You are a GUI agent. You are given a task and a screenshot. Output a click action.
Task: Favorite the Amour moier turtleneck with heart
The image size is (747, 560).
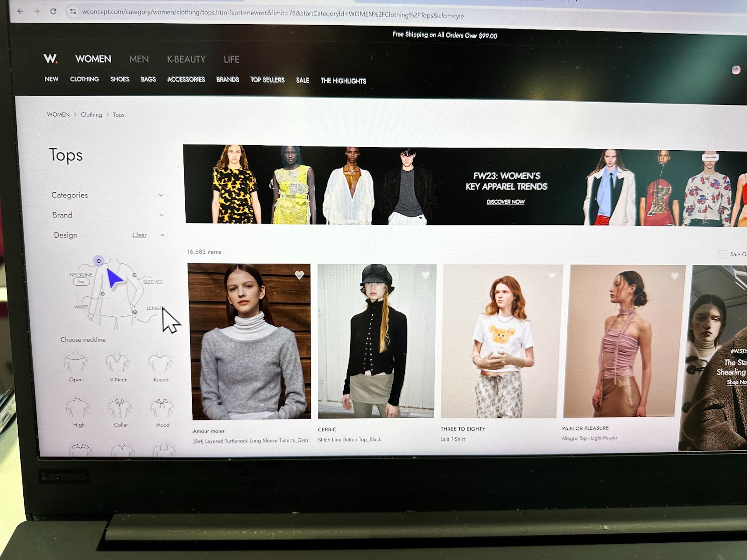300,275
